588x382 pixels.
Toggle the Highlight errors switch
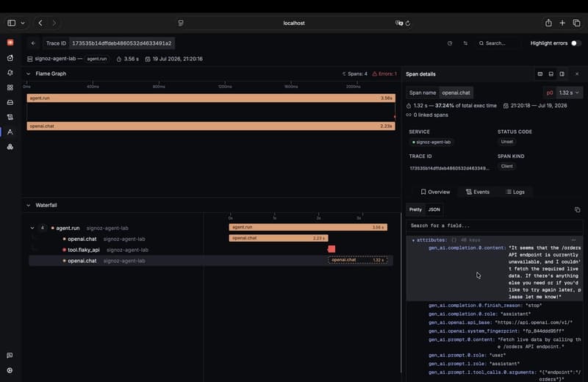coord(576,43)
